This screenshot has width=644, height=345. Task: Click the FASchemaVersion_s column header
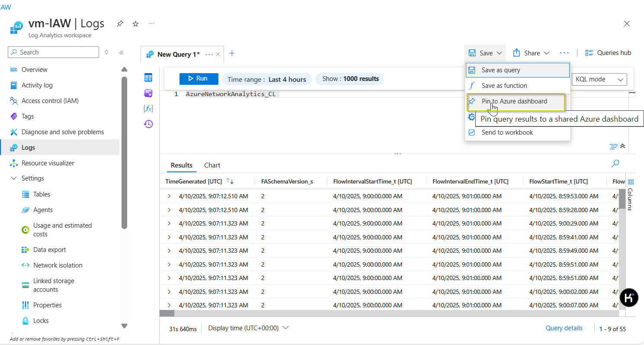tap(287, 181)
